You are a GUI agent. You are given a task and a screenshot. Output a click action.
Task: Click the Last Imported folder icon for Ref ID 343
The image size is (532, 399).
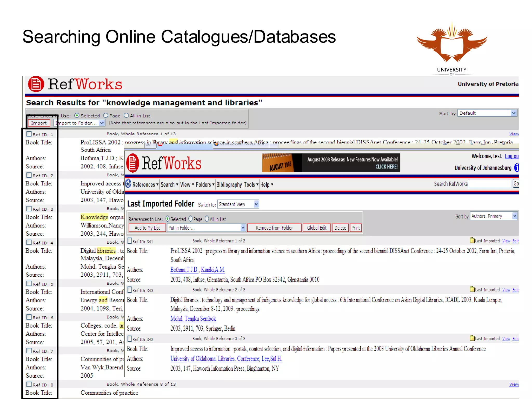click(x=472, y=289)
